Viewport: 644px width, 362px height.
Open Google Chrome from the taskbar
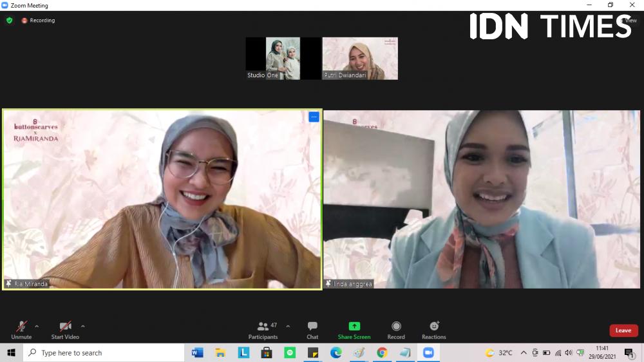[x=382, y=353]
